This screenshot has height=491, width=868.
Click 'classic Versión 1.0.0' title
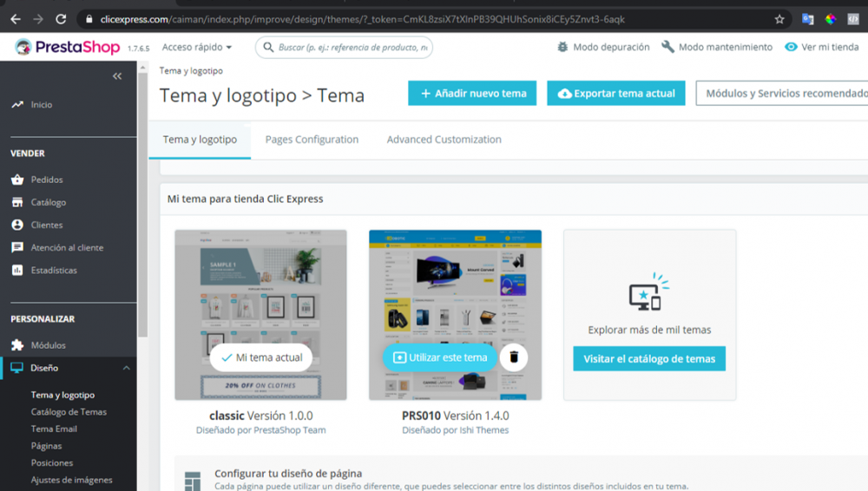(260, 416)
